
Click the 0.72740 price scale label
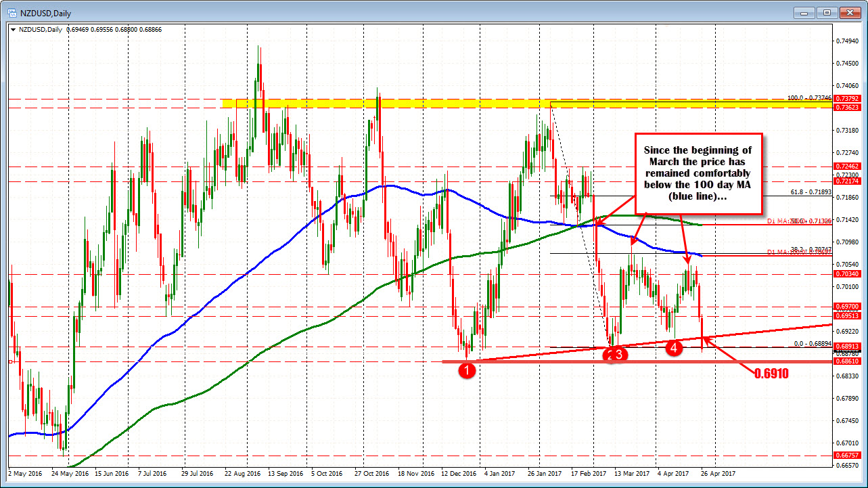(848, 152)
